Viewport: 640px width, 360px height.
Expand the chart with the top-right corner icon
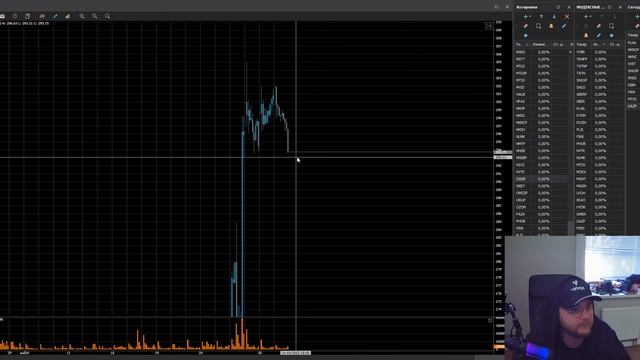488,26
